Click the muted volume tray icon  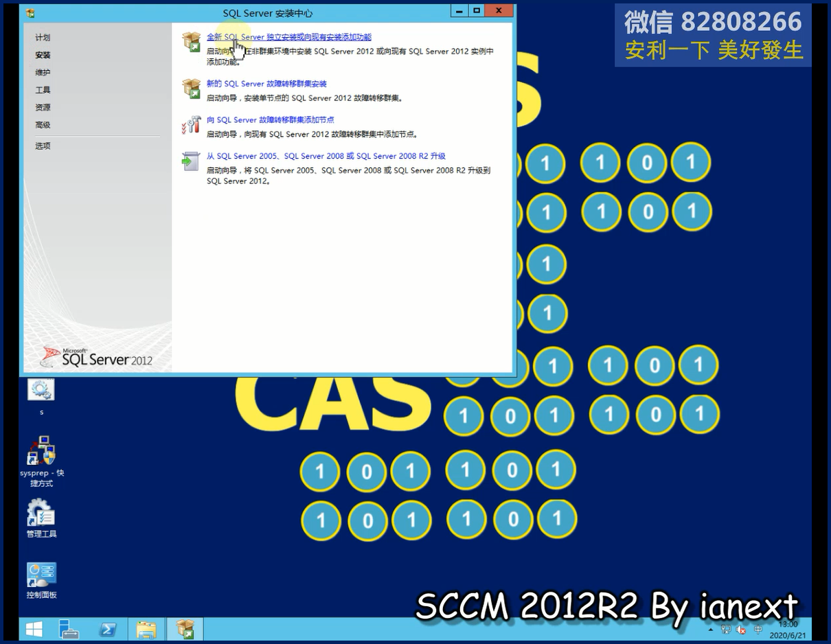(x=742, y=629)
